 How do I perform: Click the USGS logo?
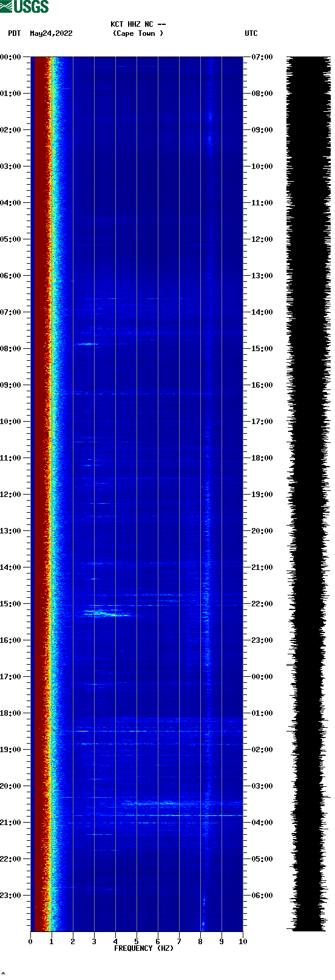point(24,7)
